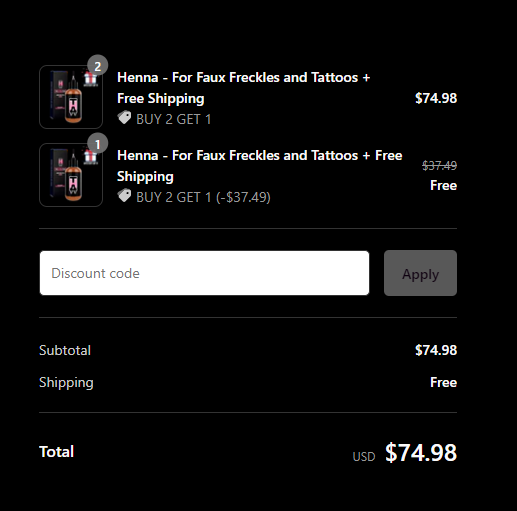Select the first Henna product title priced $74.98
The image size is (517, 511).
pos(244,88)
